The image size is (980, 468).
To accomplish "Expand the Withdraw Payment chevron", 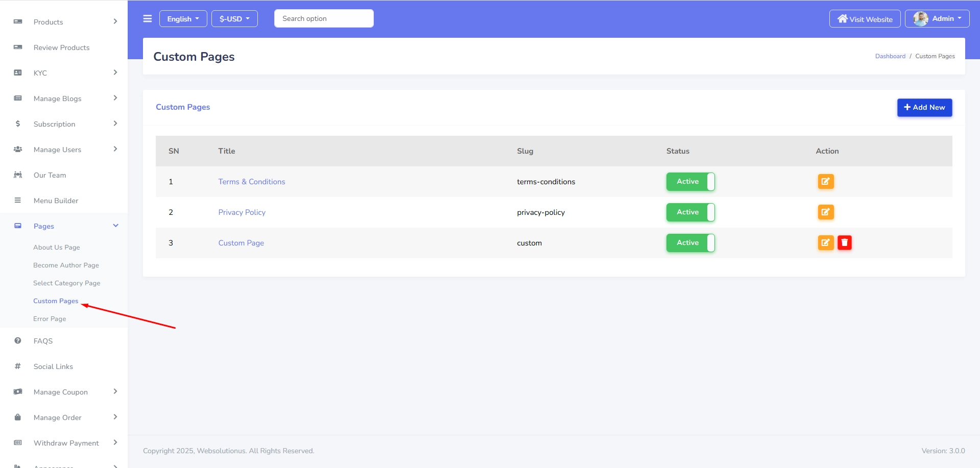I will [x=115, y=442].
